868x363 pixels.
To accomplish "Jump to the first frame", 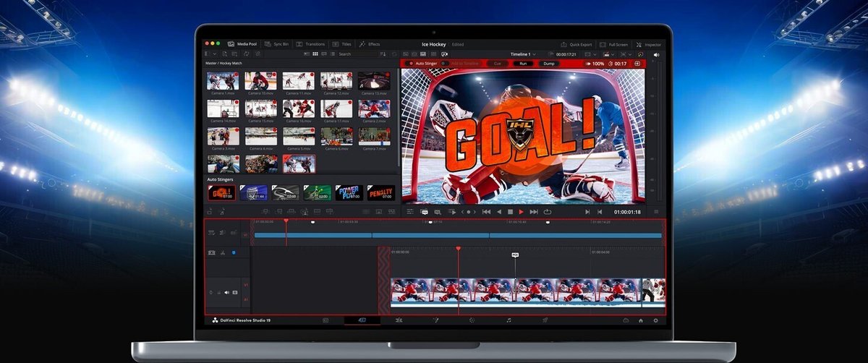I will 486,212.
